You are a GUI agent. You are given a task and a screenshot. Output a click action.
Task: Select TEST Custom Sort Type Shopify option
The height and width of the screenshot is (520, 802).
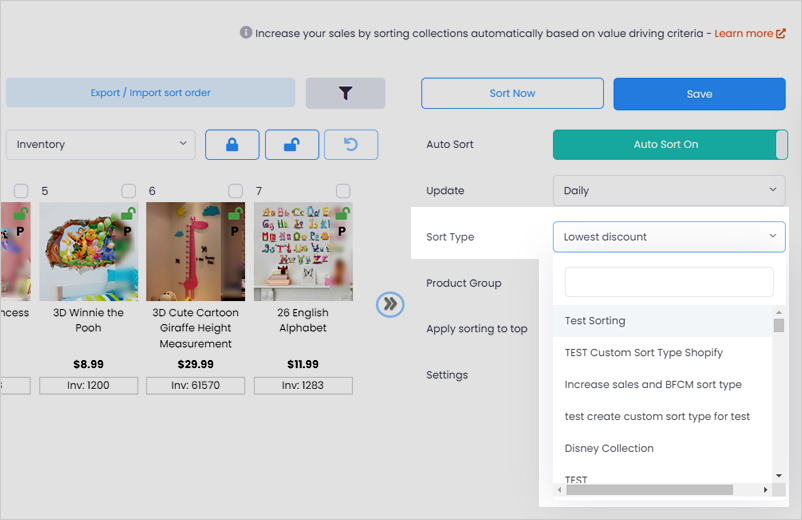pyautogui.click(x=662, y=353)
